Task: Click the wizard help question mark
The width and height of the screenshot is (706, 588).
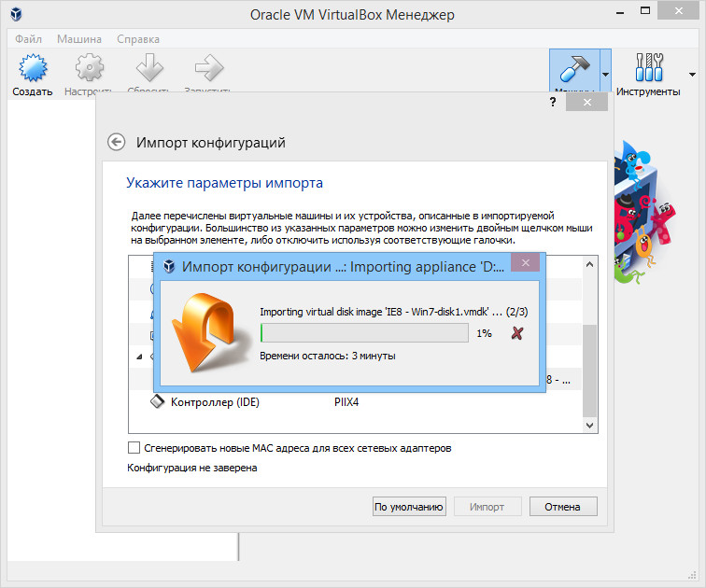Action: [x=553, y=102]
